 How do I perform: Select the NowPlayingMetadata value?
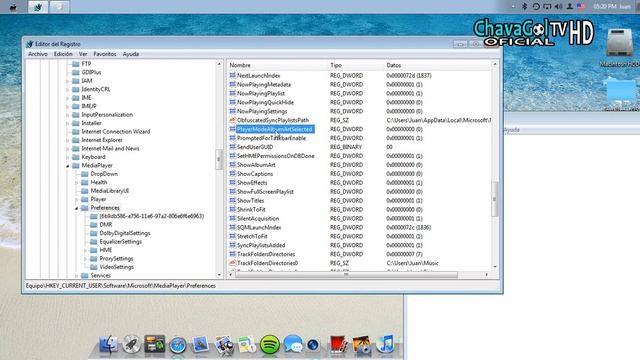click(264, 84)
